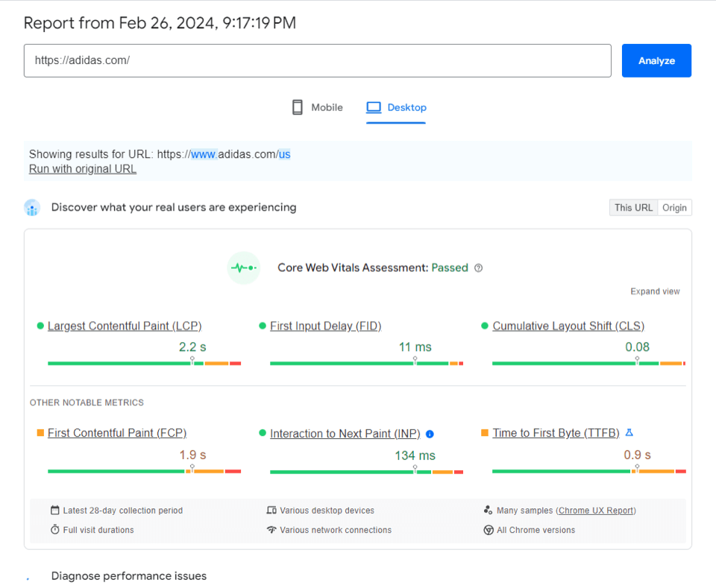Switch to the Mobile tab

(x=316, y=107)
